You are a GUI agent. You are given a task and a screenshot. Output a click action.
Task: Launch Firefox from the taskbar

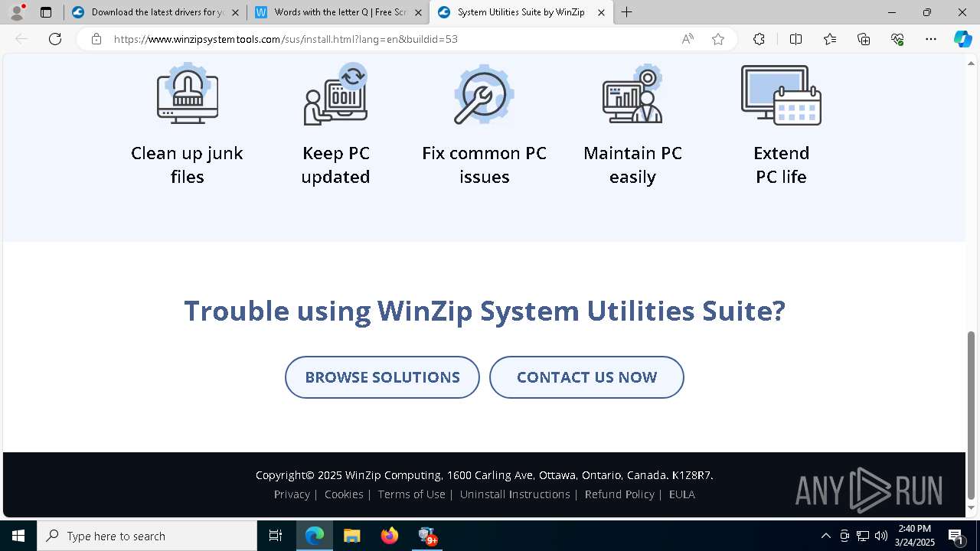pos(390,536)
